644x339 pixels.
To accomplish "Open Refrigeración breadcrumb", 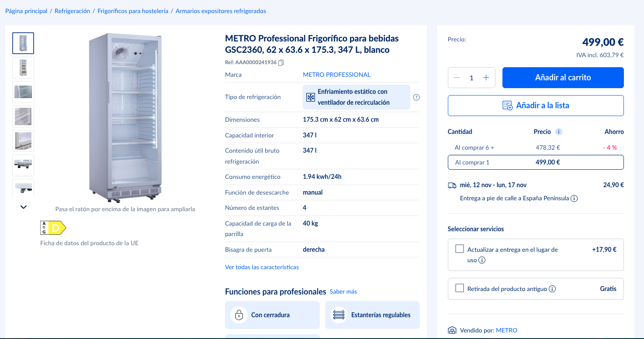I will pyautogui.click(x=73, y=11).
